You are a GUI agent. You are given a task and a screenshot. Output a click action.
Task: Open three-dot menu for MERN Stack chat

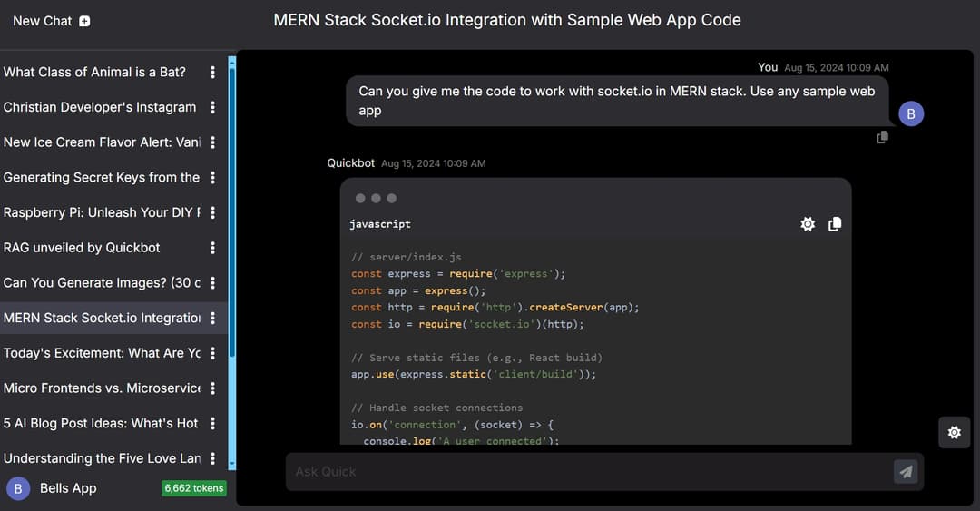tap(213, 318)
